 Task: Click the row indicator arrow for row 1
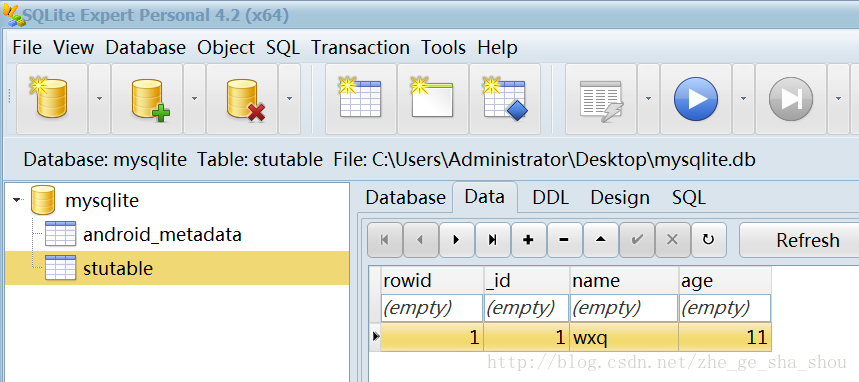[x=375, y=337]
